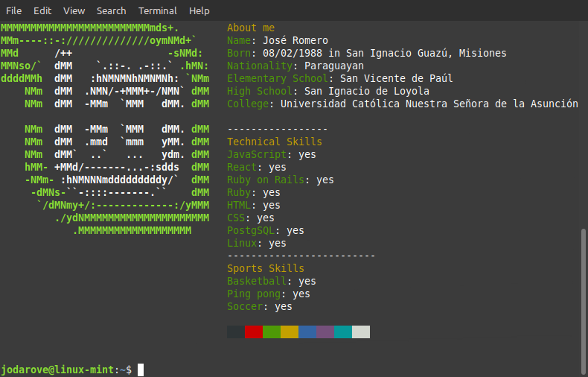Click the Technical Skills heading
Image resolution: width=588 pixels, height=377 pixels.
275,142
